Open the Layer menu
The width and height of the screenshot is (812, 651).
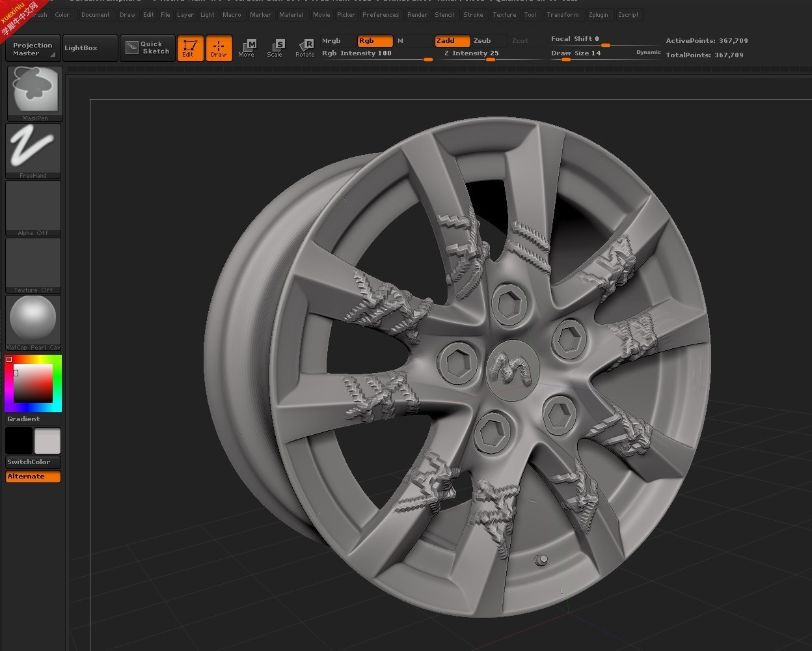tap(185, 15)
